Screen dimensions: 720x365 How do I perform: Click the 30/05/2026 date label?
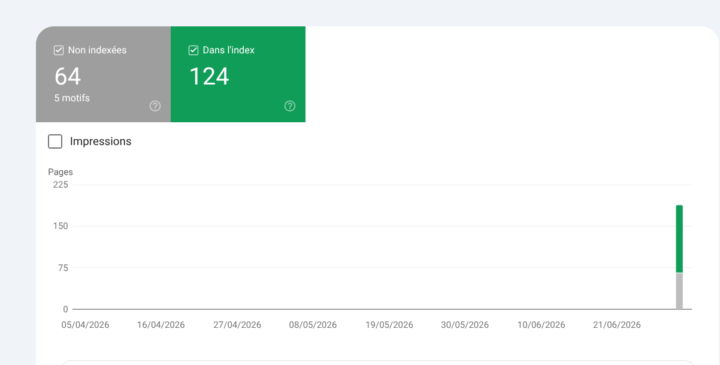coord(465,325)
